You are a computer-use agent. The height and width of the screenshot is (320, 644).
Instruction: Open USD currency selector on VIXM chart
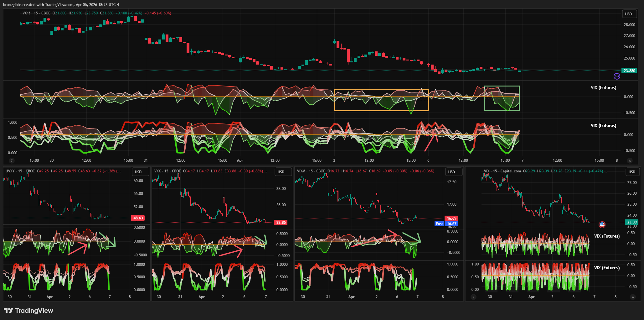pos(451,172)
